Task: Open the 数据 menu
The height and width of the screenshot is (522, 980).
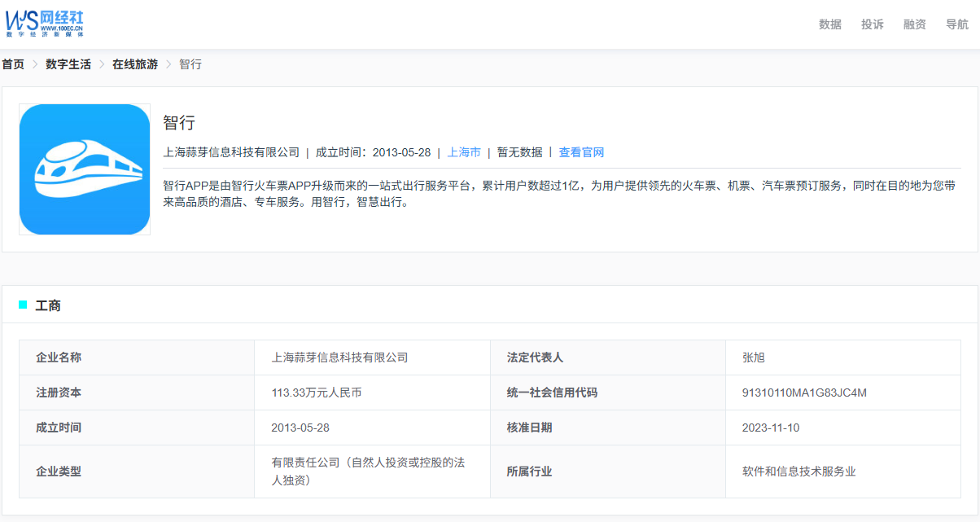Action: point(830,24)
